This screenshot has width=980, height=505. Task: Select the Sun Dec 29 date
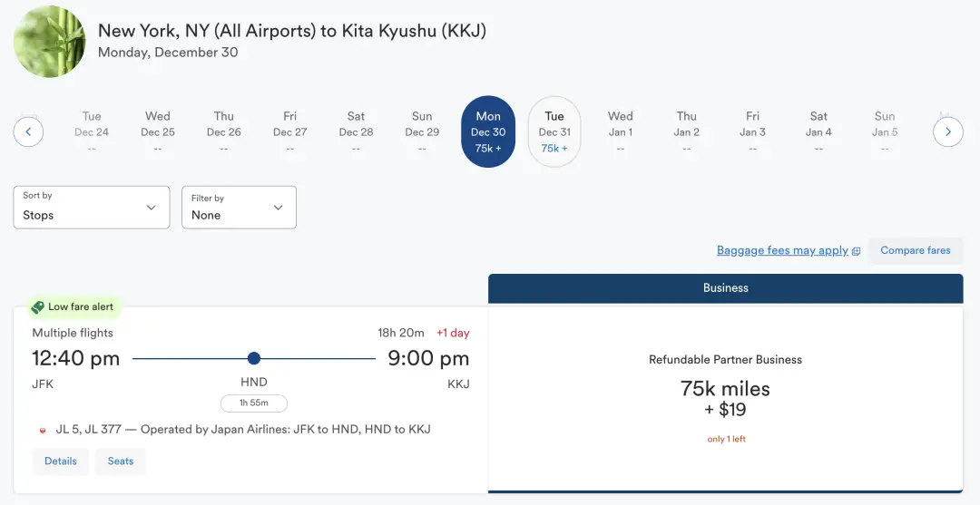[x=422, y=132]
